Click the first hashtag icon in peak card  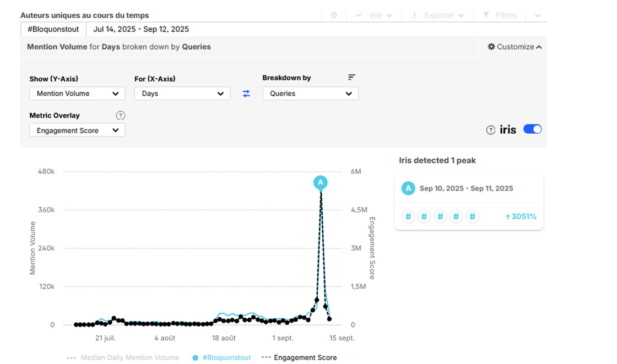[408, 216]
